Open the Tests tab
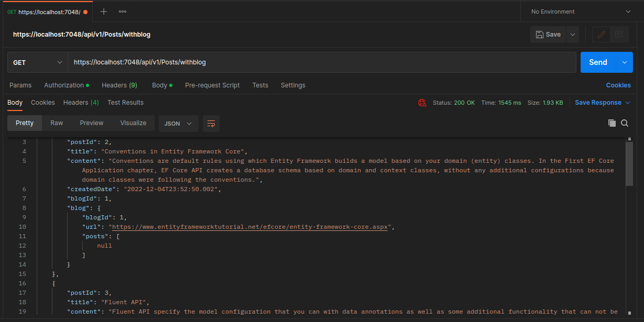Screen dimensions: 644x322 [260, 85]
